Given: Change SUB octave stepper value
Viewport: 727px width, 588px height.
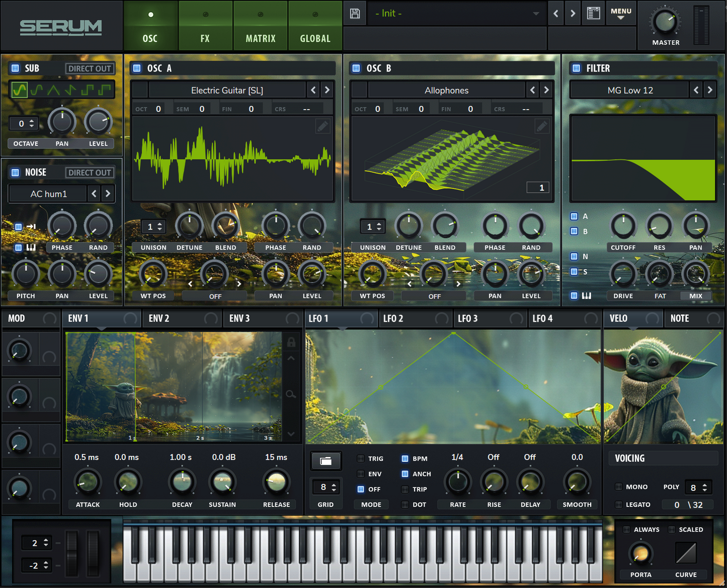Looking at the screenshot, I should click(32, 123).
